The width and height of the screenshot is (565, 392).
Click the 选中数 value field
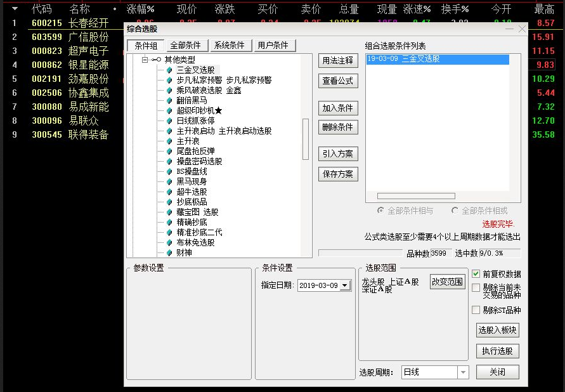pyautogui.click(x=500, y=253)
